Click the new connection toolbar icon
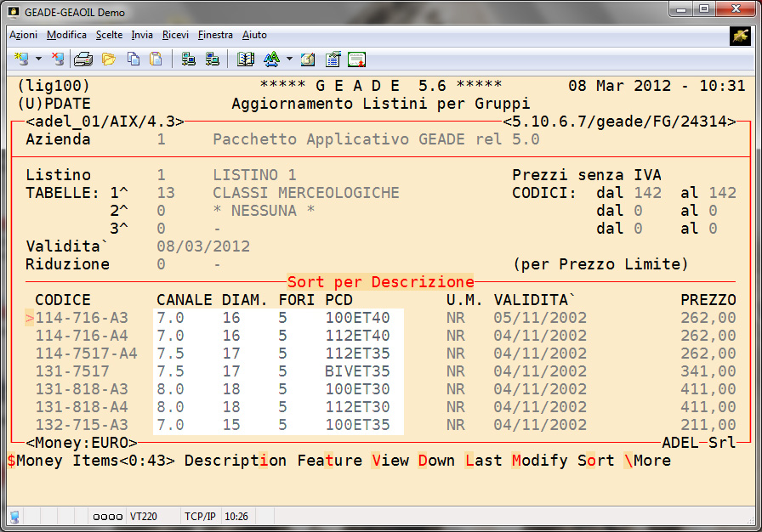Image resolution: width=762 pixels, height=532 pixels. click(x=21, y=59)
